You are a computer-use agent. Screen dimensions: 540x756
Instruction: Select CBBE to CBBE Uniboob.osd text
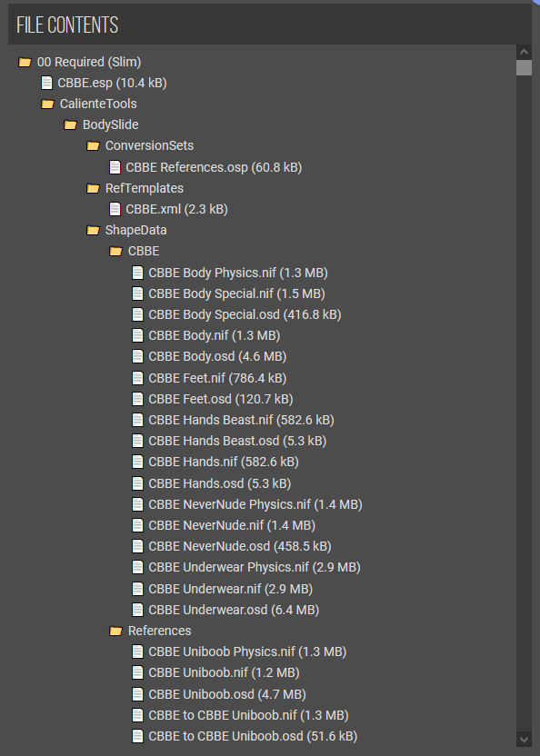(x=225, y=736)
